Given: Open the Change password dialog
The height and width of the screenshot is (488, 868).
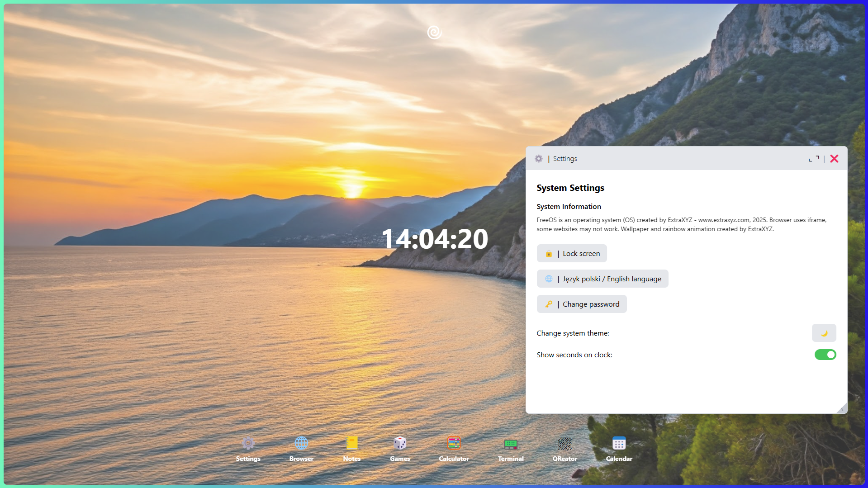Looking at the screenshot, I should [581, 304].
